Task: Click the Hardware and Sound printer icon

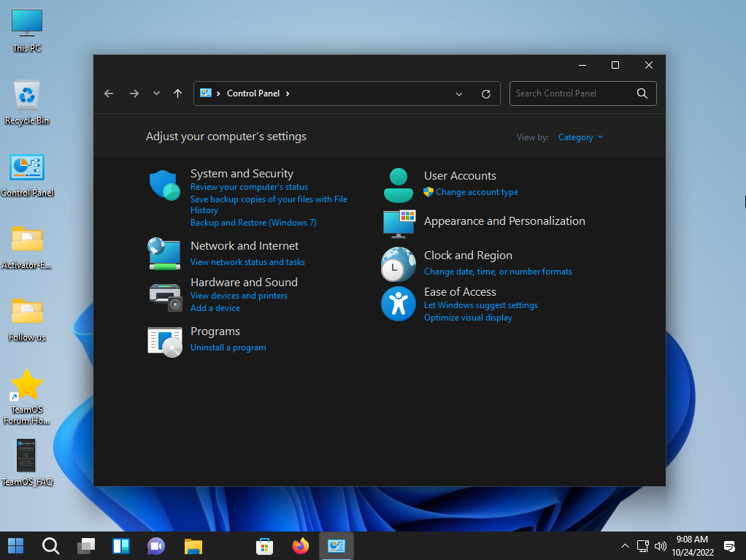Action: (x=164, y=296)
